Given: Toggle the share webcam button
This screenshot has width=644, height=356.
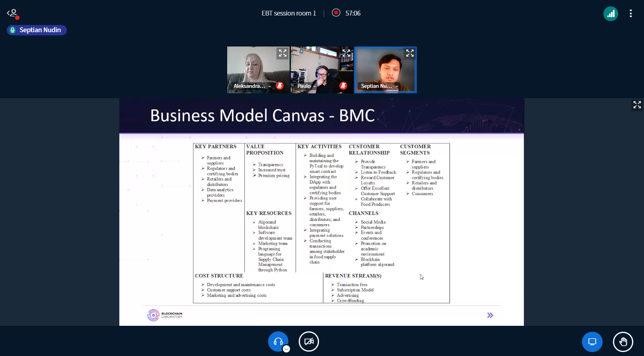Looking at the screenshot, I should click(x=309, y=341).
